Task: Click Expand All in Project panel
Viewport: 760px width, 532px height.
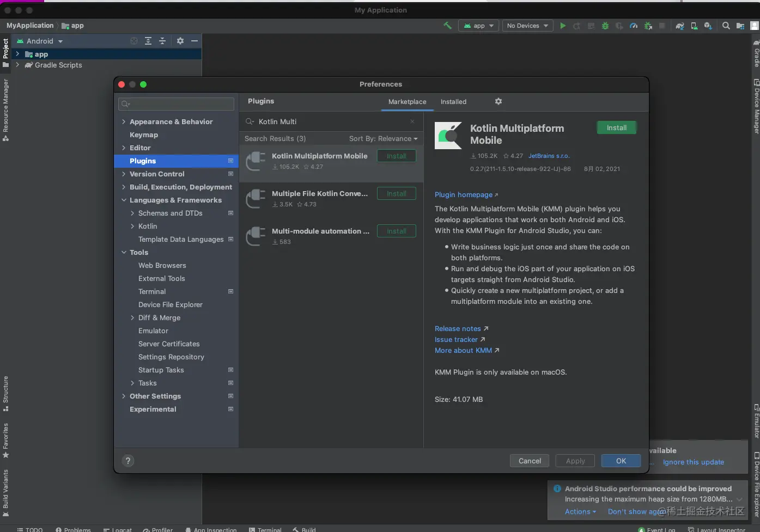Action: 148,41
